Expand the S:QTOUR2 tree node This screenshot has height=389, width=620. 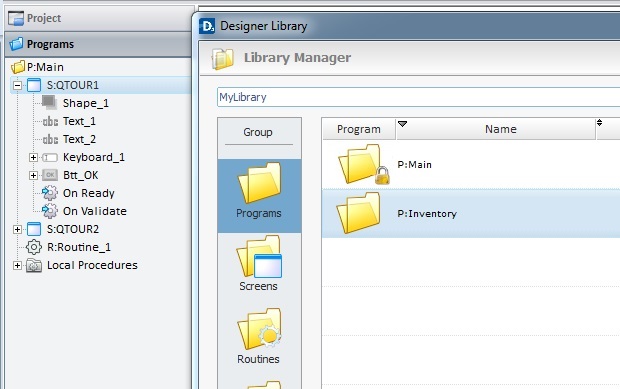tap(17, 229)
